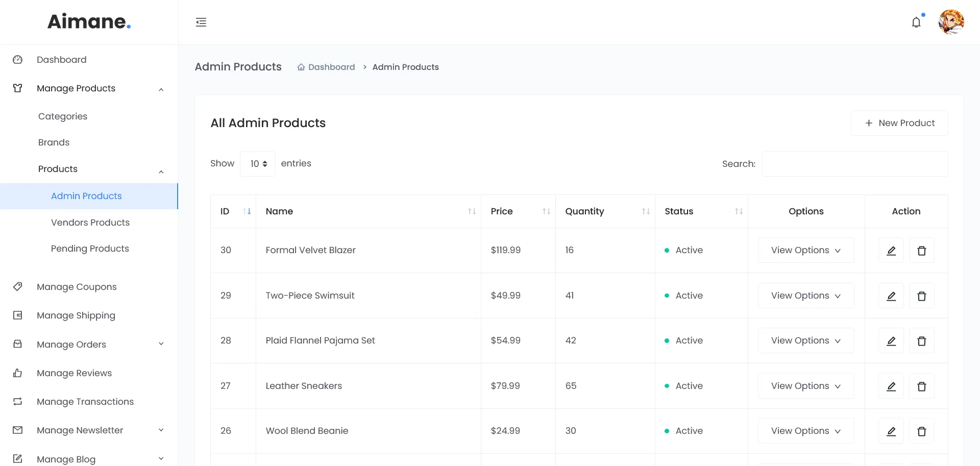This screenshot has height=466, width=980.
Task: Open the notifications bell
Action: pos(916,22)
